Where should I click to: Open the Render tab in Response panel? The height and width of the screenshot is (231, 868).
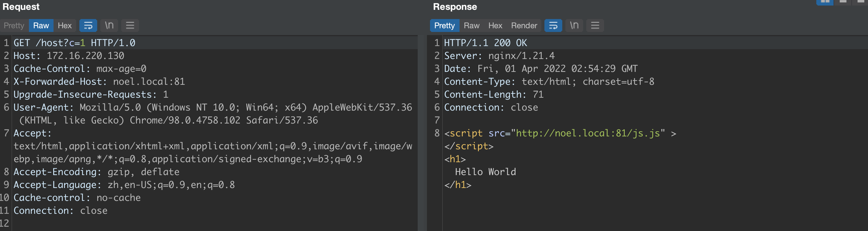click(x=524, y=25)
